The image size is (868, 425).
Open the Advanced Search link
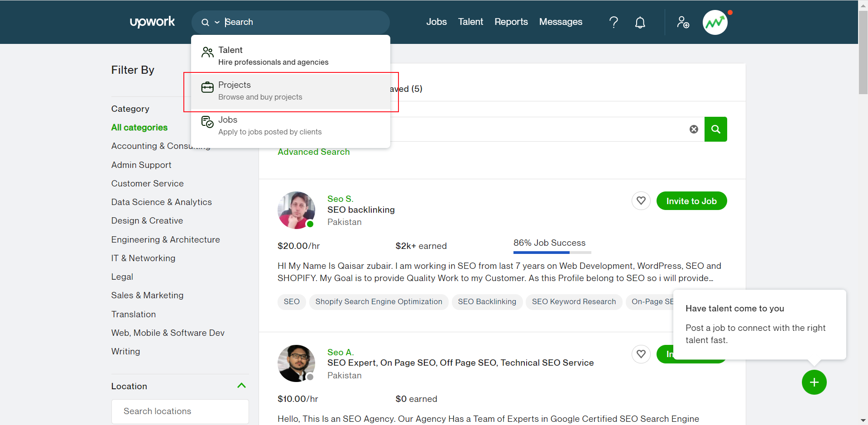(313, 152)
